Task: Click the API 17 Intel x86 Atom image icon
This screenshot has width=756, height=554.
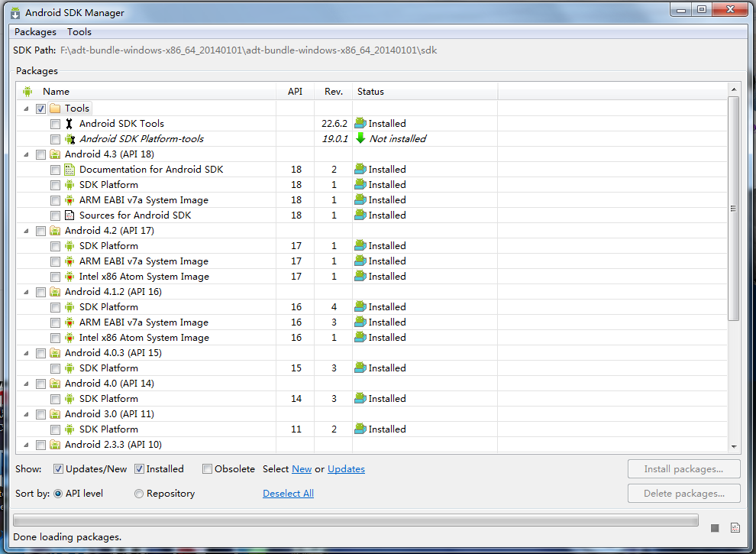Action: pyautogui.click(x=69, y=277)
